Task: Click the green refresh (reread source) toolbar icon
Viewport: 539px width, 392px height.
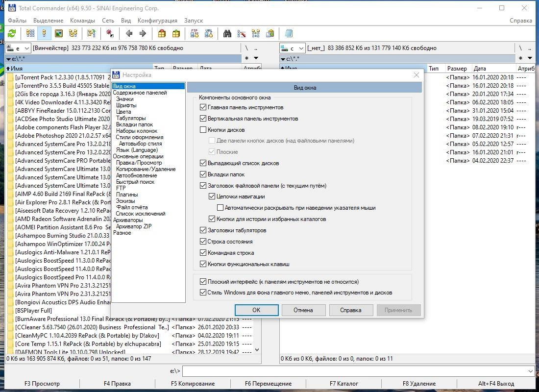Action: click(x=12, y=33)
